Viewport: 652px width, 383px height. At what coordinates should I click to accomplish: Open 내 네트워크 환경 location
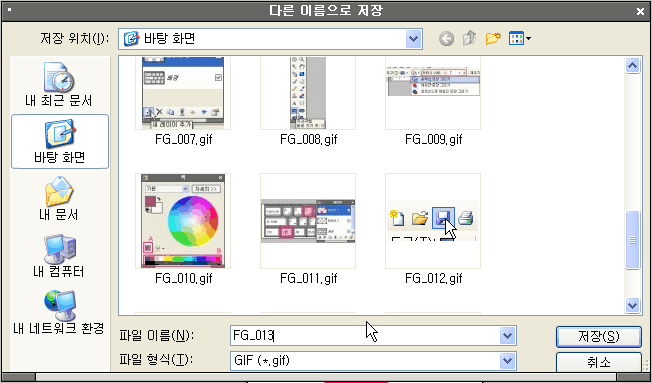point(59,312)
